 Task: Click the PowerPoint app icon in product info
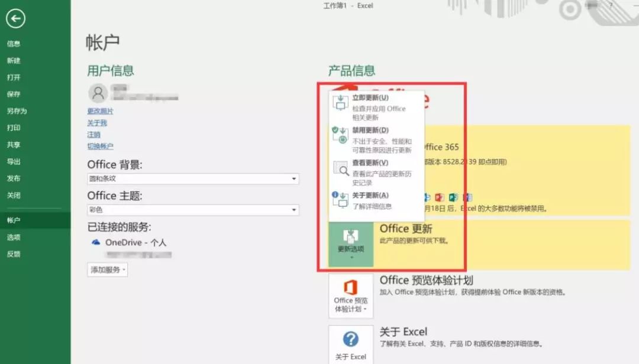439,197
